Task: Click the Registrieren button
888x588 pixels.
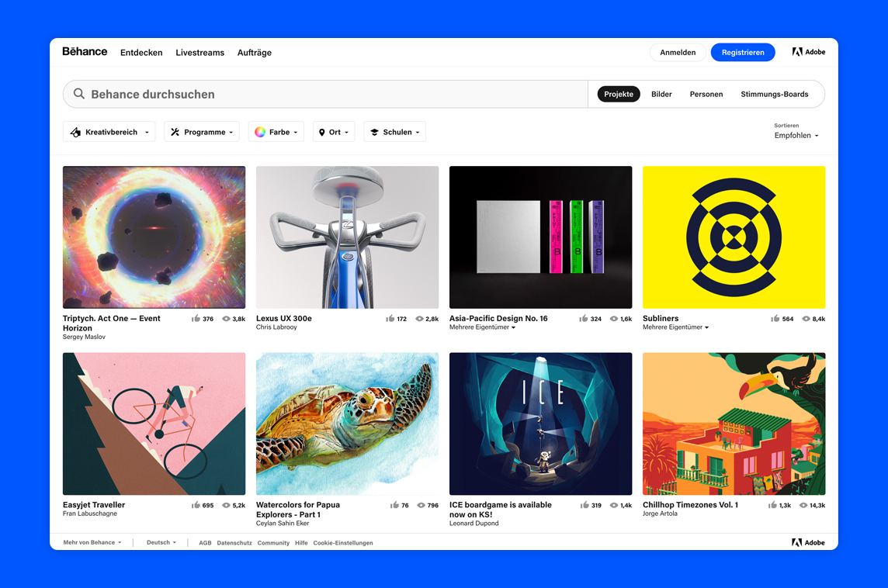Action: (743, 52)
